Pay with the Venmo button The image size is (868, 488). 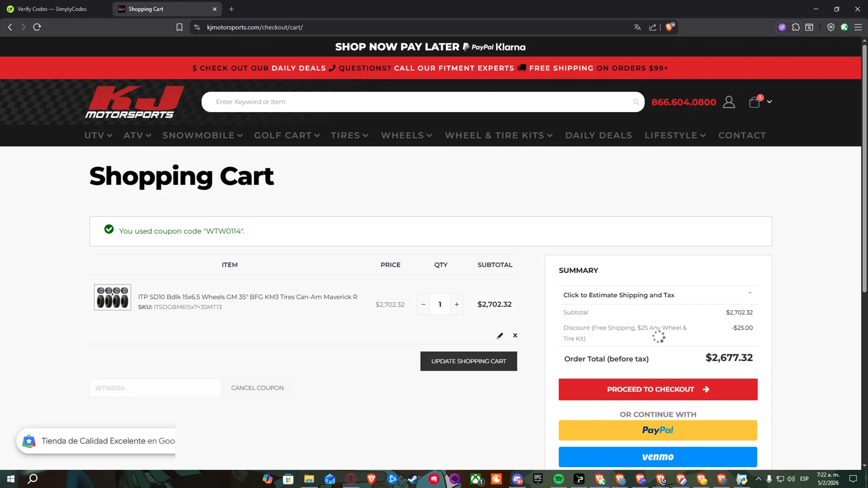click(658, 457)
